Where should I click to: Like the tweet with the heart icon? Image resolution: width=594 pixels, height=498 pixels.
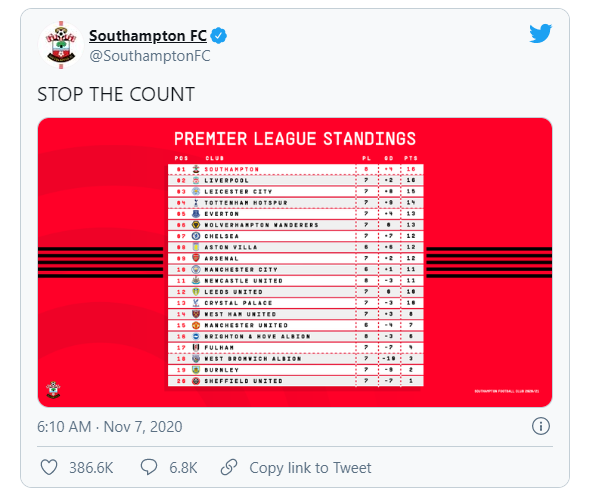(49, 467)
